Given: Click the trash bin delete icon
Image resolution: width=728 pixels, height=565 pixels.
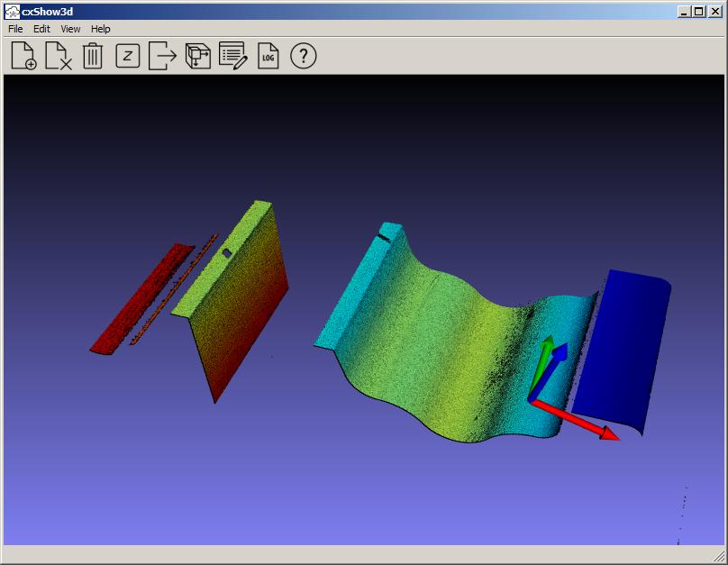Looking at the screenshot, I should click(93, 56).
